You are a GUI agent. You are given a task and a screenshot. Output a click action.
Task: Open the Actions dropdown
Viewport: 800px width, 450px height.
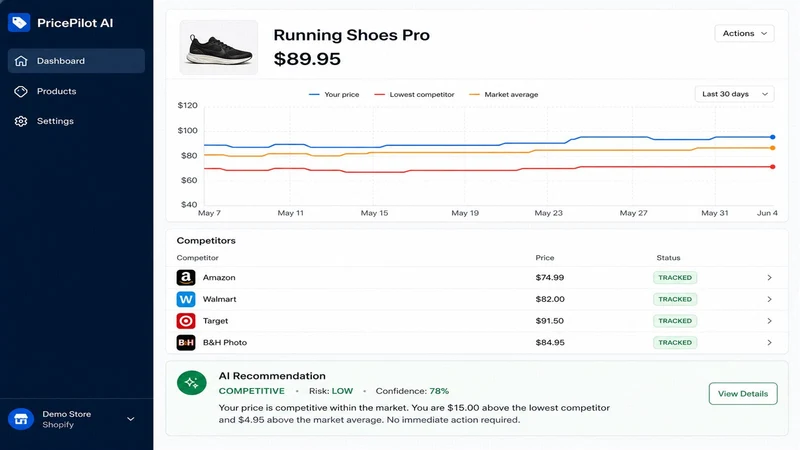click(x=744, y=33)
